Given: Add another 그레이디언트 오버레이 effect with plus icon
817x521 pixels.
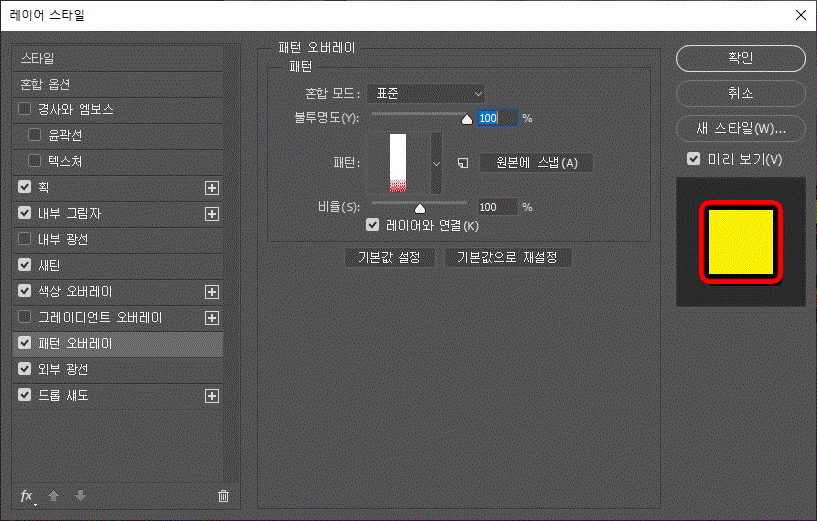Looking at the screenshot, I should tap(212, 318).
